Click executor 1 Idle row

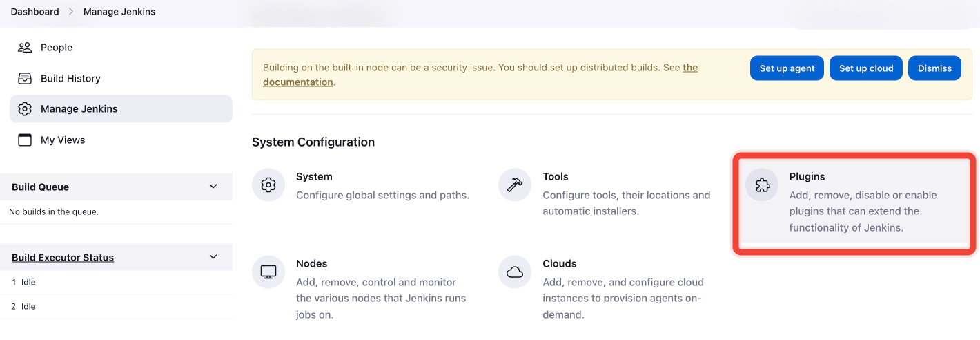click(x=116, y=282)
